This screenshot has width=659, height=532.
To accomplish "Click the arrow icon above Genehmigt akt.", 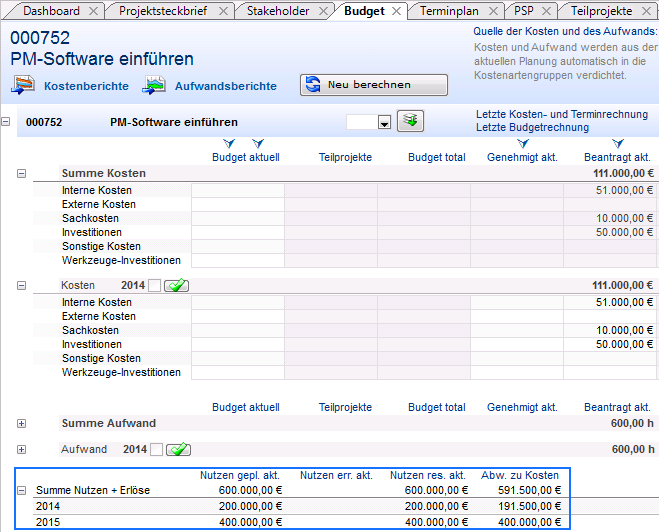I will [x=523, y=144].
